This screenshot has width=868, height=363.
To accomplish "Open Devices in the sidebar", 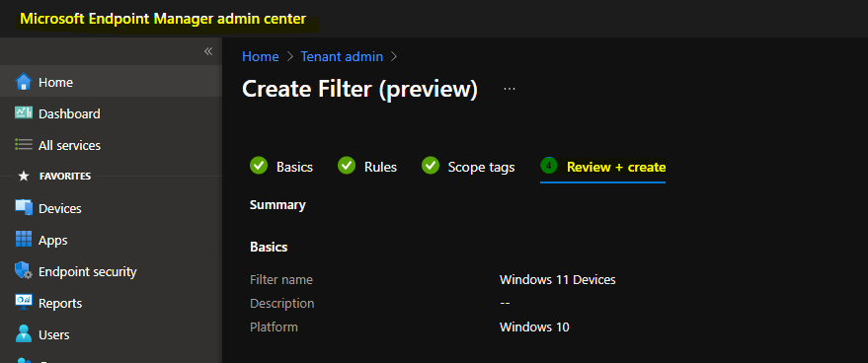I will point(111,208).
